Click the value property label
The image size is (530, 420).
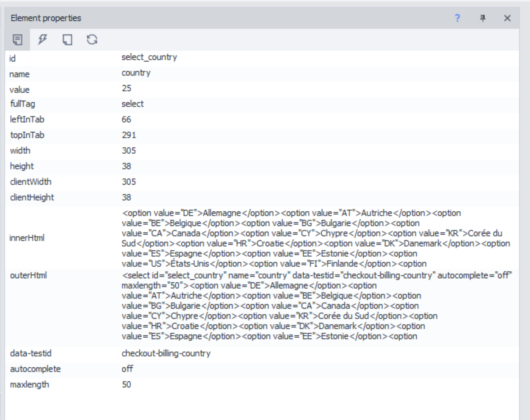click(19, 90)
